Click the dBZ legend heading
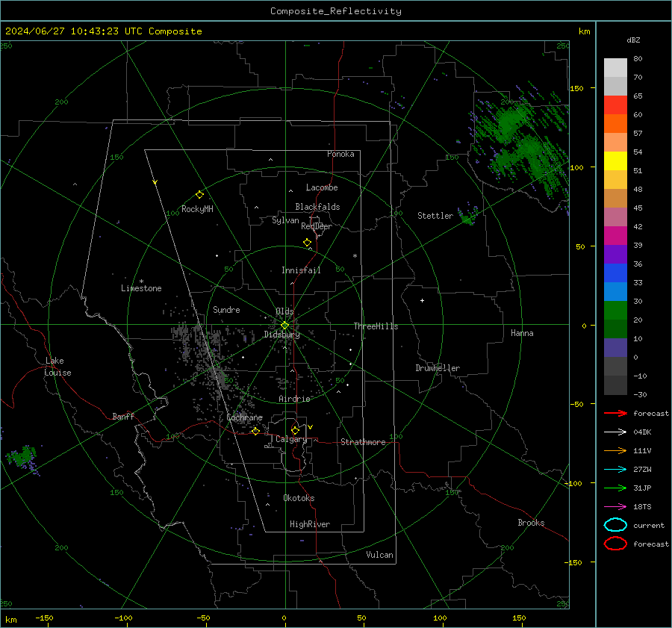Image resolution: width=672 pixels, height=628 pixels. (633, 40)
